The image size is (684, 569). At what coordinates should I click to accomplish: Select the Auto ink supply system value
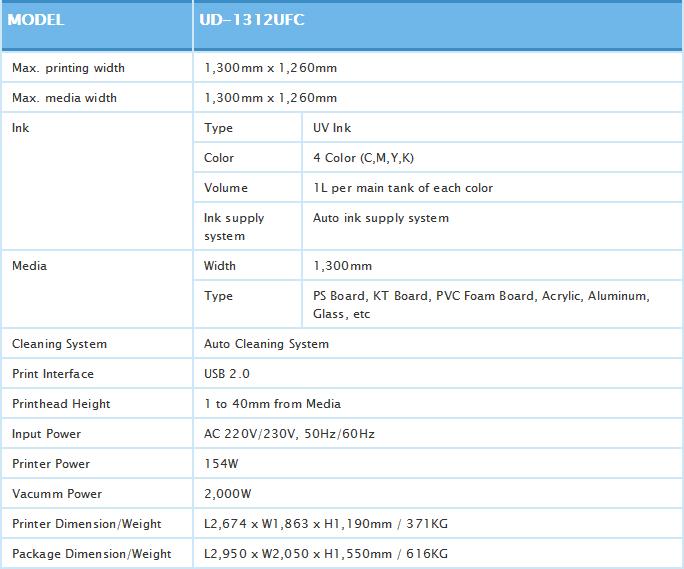tap(381, 218)
